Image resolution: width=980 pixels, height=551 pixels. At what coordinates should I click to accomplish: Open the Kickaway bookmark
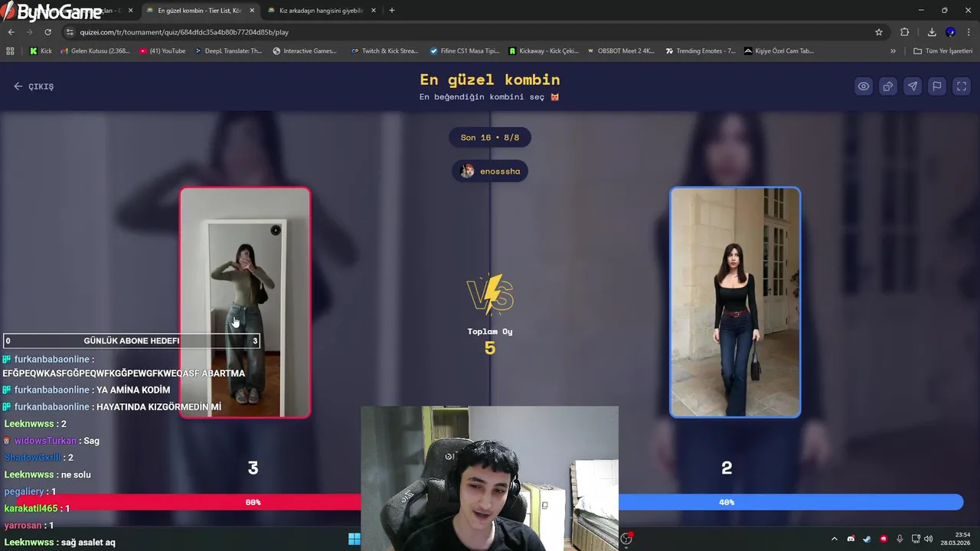pos(544,51)
